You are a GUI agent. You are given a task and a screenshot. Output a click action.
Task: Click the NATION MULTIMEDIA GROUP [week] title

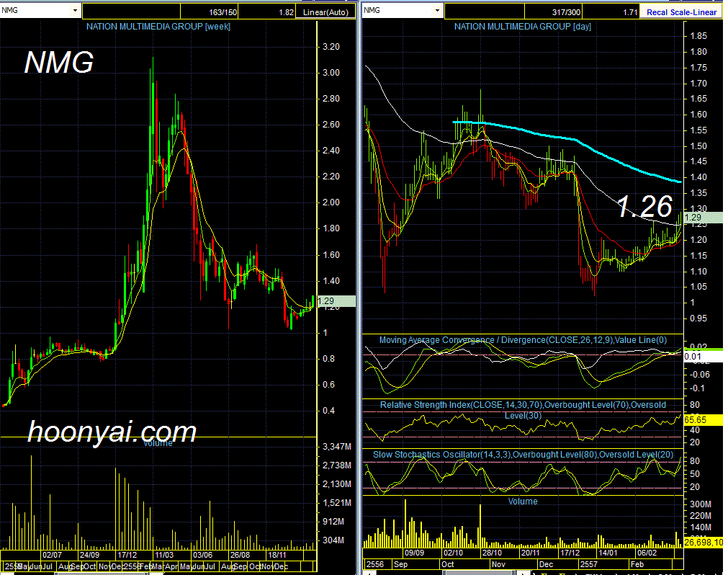pos(158,27)
